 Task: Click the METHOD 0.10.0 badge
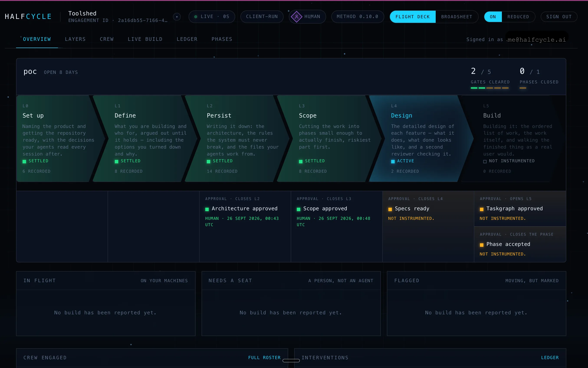358,17
